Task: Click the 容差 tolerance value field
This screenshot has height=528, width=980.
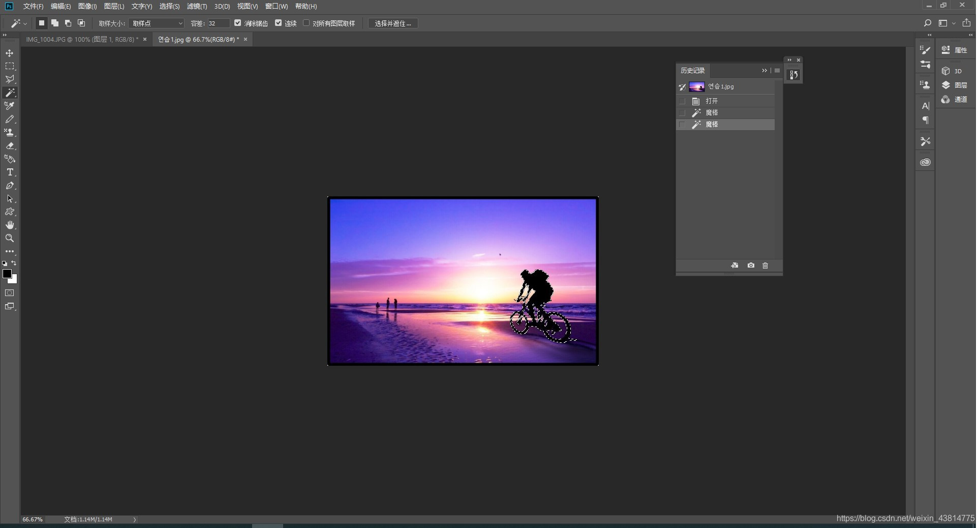Action: tap(218, 23)
